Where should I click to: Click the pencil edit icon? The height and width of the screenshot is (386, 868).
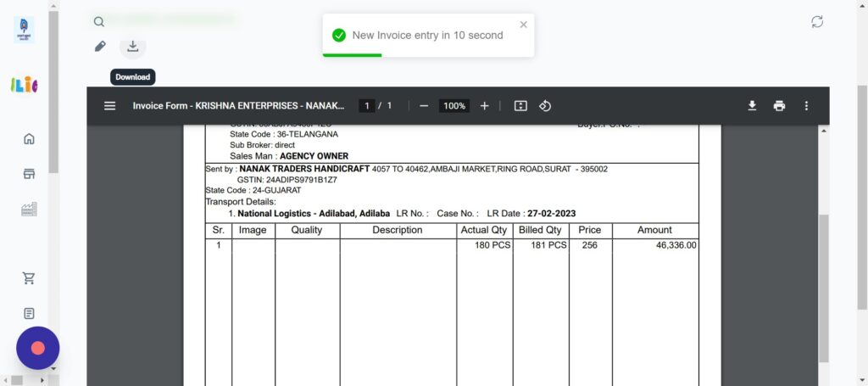[x=100, y=47]
